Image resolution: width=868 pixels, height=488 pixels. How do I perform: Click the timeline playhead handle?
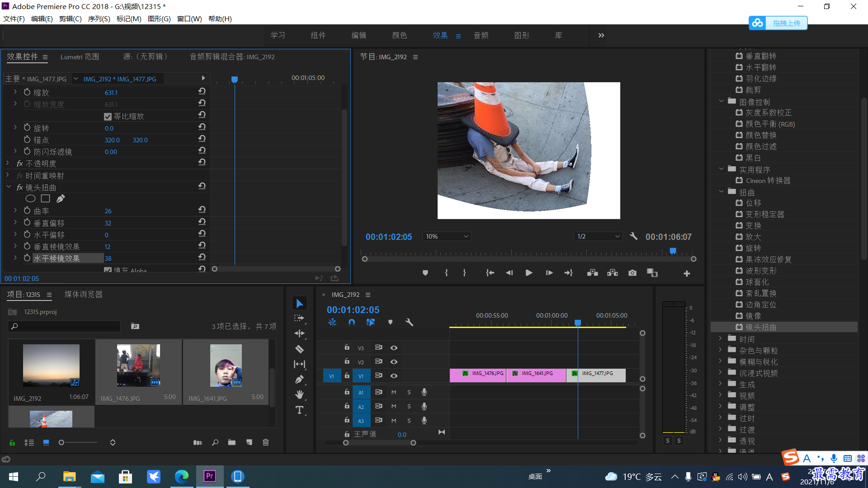click(x=578, y=323)
